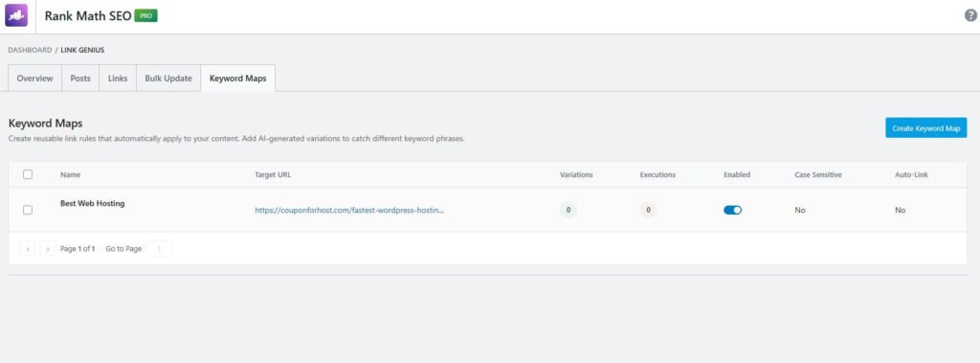Click the Case Sensitive column header

click(x=818, y=174)
